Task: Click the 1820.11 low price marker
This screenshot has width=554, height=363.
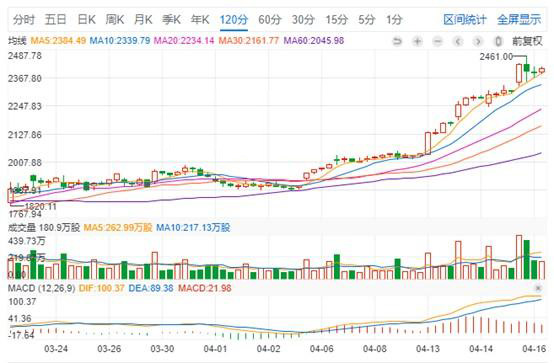Action: 41,206
